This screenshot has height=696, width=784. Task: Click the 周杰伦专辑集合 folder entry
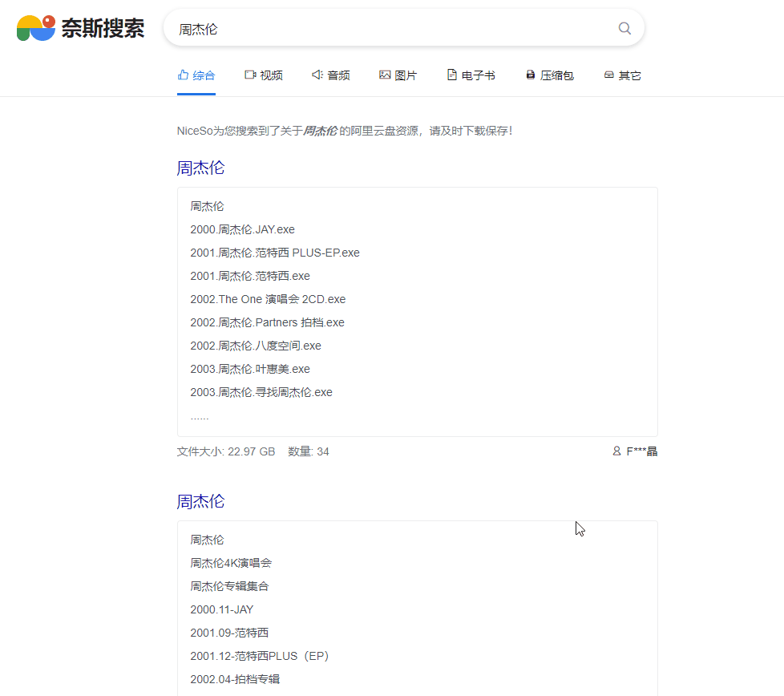pos(229,586)
